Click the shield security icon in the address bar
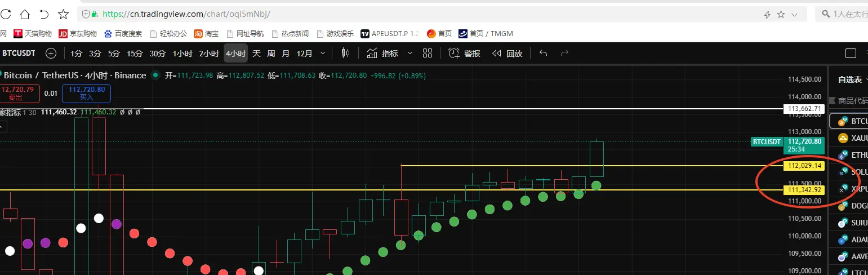 (86, 14)
